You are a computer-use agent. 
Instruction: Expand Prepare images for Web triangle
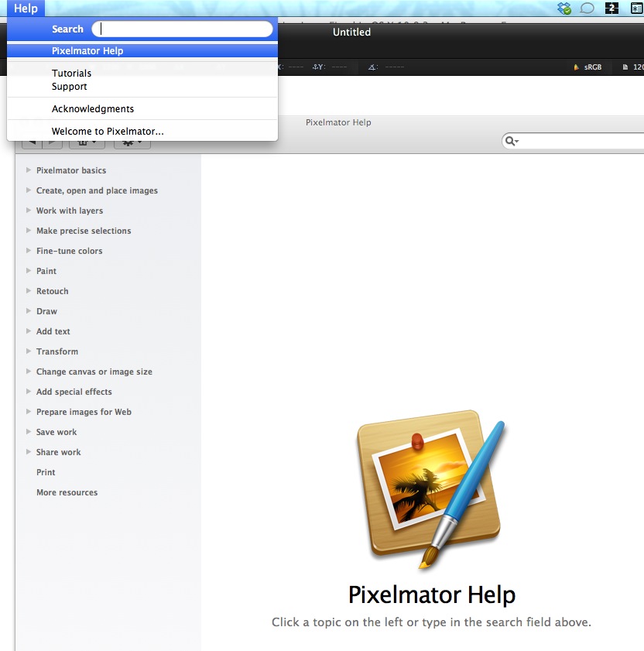click(28, 412)
